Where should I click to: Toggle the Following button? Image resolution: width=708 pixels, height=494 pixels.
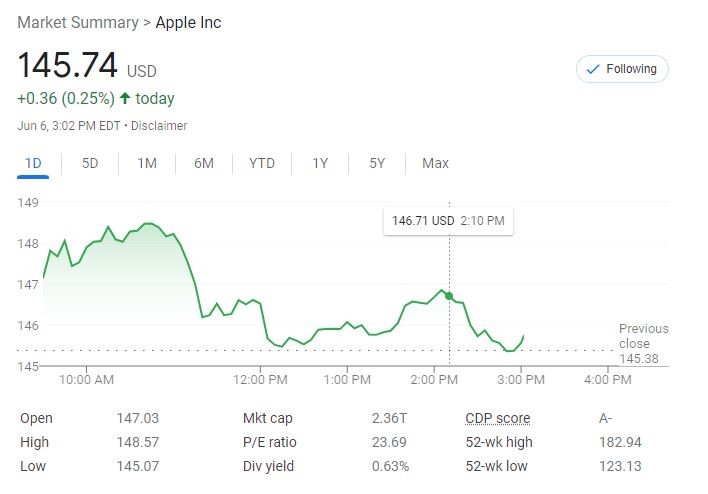click(x=622, y=69)
